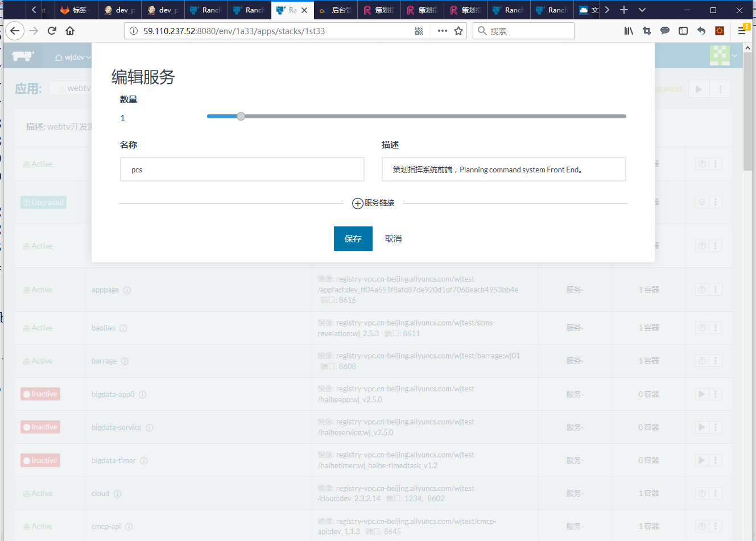Open the bigdata-timer service link

pyautogui.click(x=114, y=461)
